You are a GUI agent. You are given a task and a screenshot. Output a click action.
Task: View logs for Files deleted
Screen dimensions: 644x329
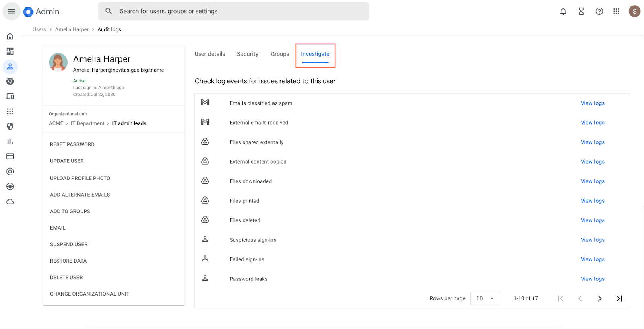click(592, 220)
